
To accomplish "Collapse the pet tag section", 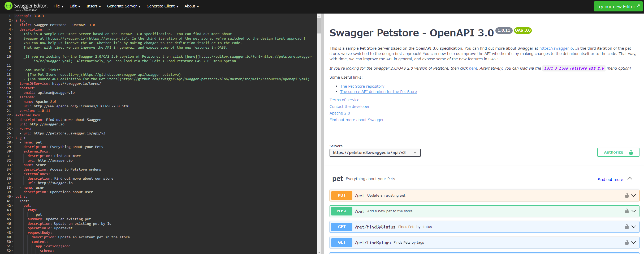I will (630, 179).
